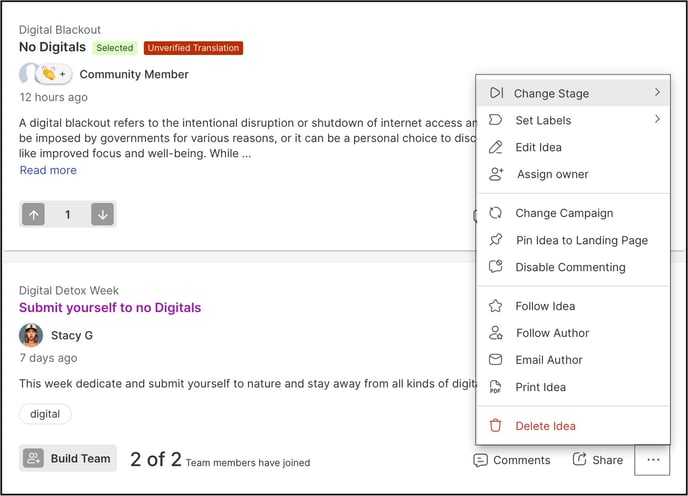The image size is (688, 496).
Task: Click the 7 days ago timestamp
Action: coord(48,358)
